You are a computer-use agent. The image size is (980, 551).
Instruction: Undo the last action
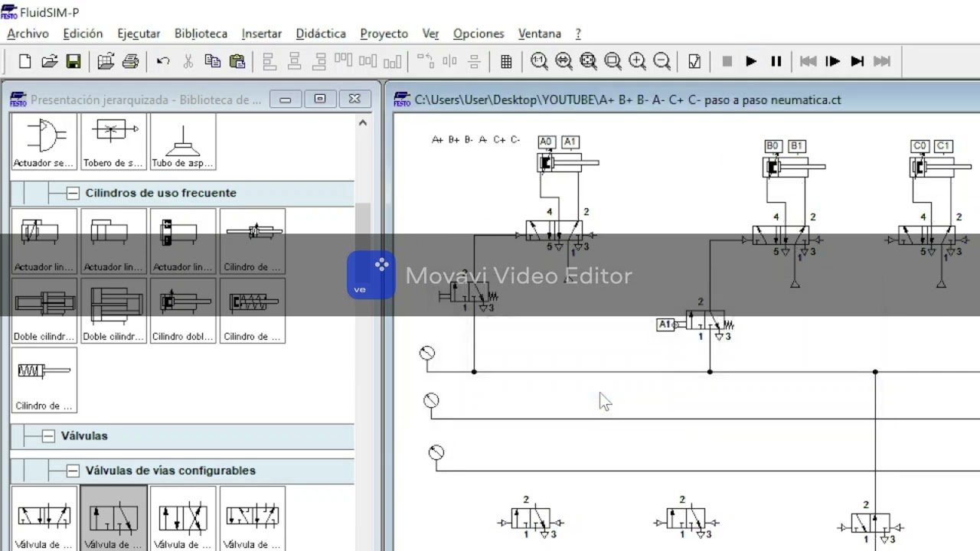pos(163,61)
